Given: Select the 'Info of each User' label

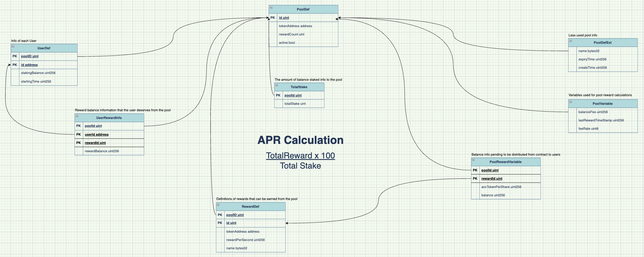Looking at the screenshot, I should [x=24, y=41].
